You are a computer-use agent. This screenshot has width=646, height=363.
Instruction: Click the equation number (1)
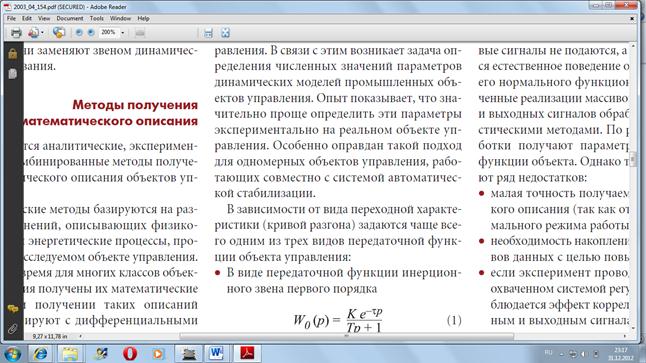pyautogui.click(x=454, y=320)
